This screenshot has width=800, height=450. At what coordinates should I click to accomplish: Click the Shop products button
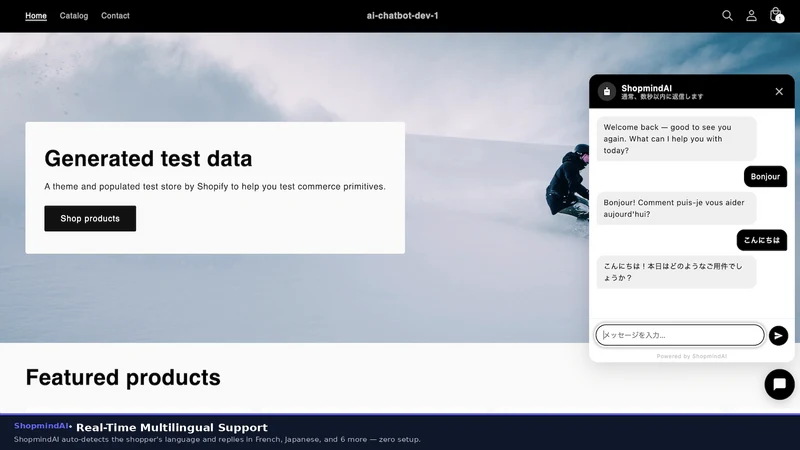point(90,218)
